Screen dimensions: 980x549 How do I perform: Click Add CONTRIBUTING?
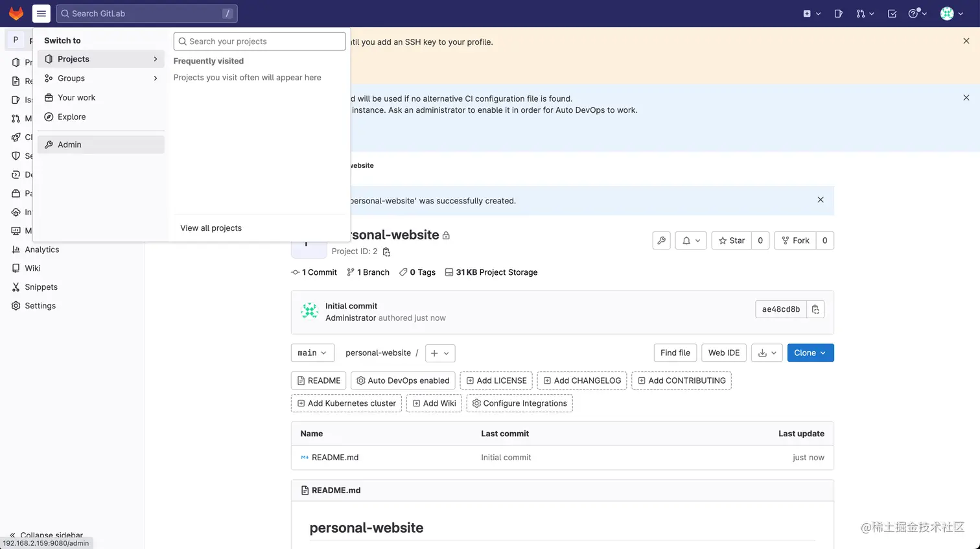(x=682, y=380)
